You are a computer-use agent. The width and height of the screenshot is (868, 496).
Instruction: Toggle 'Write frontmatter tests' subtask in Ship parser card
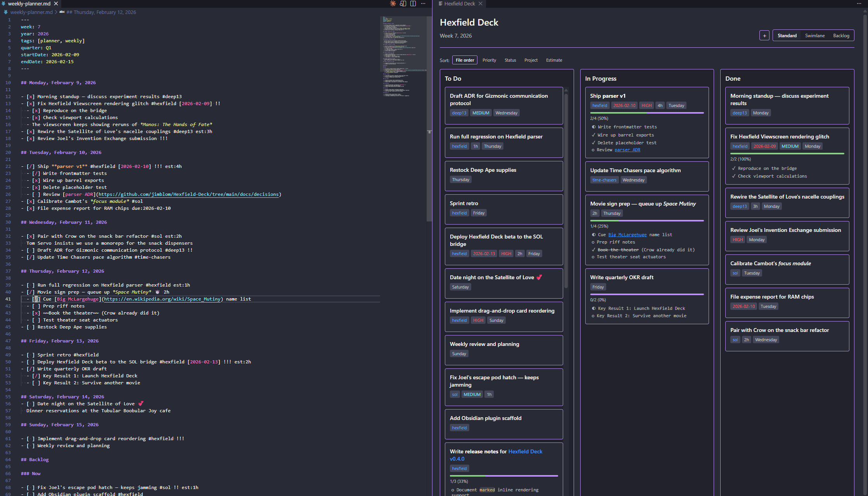coord(594,127)
